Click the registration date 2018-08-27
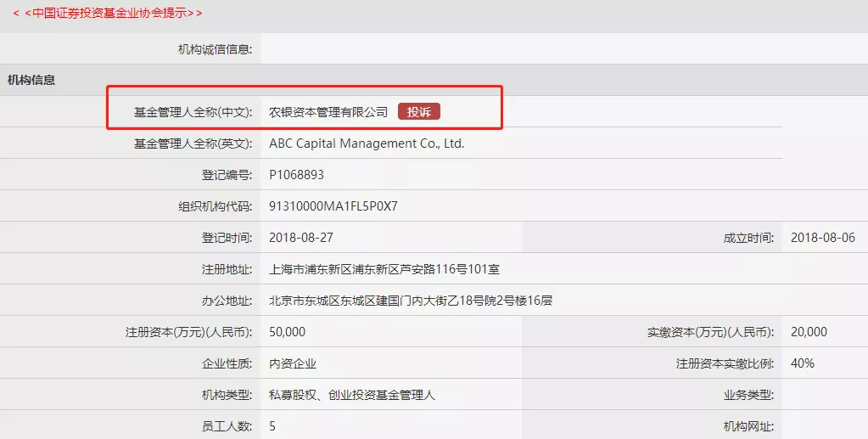Image resolution: width=868 pixels, height=439 pixels. pos(301,238)
